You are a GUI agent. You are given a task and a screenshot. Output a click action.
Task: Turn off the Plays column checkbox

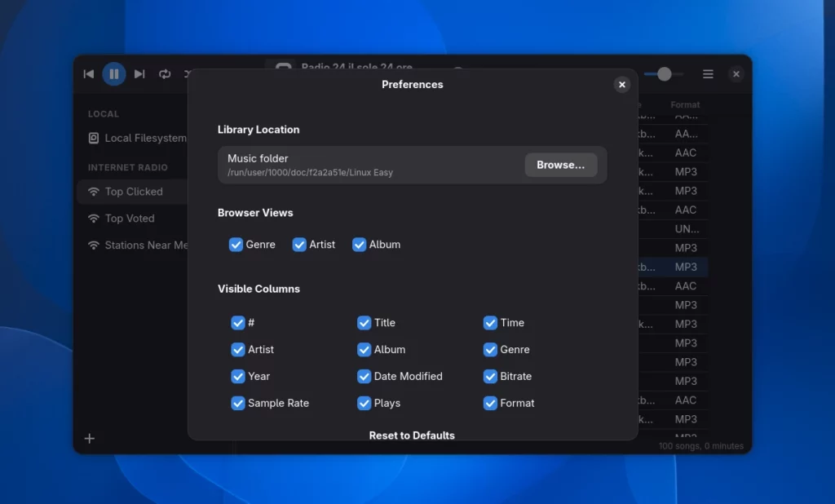pos(364,403)
